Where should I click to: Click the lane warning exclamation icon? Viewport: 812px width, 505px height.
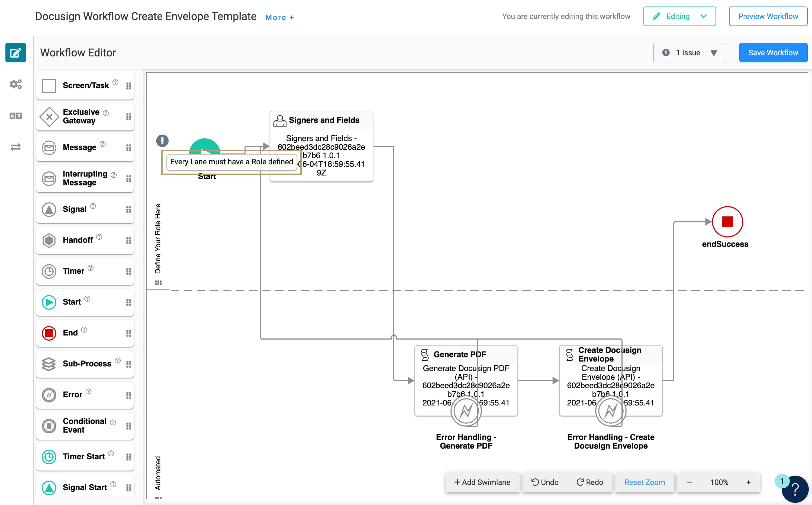click(x=163, y=140)
